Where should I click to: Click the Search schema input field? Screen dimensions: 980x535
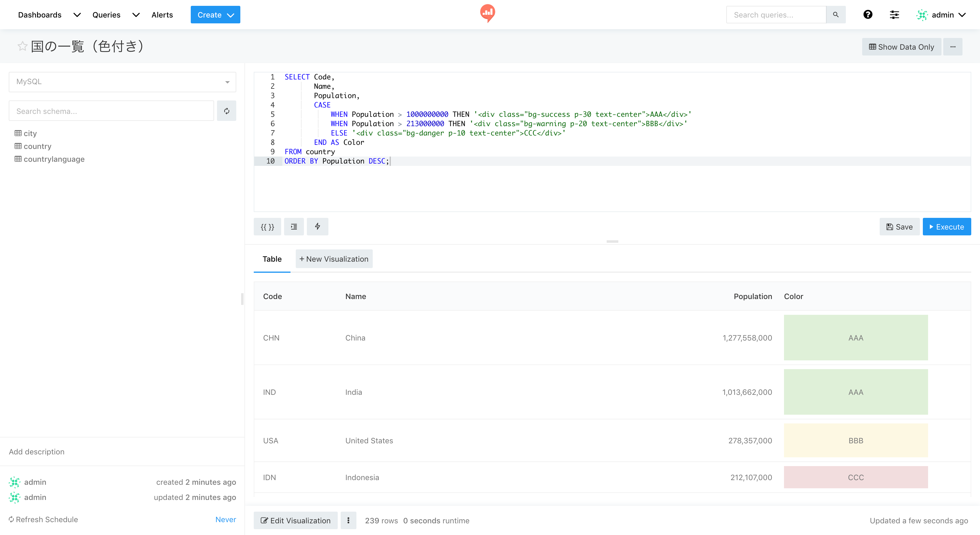(x=111, y=111)
